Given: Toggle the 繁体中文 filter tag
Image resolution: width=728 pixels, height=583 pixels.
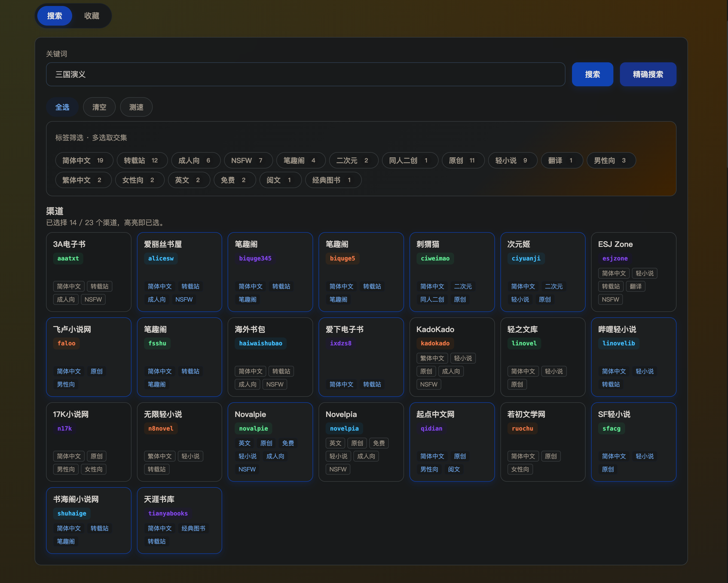Looking at the screenshot, I should point(83,180).
